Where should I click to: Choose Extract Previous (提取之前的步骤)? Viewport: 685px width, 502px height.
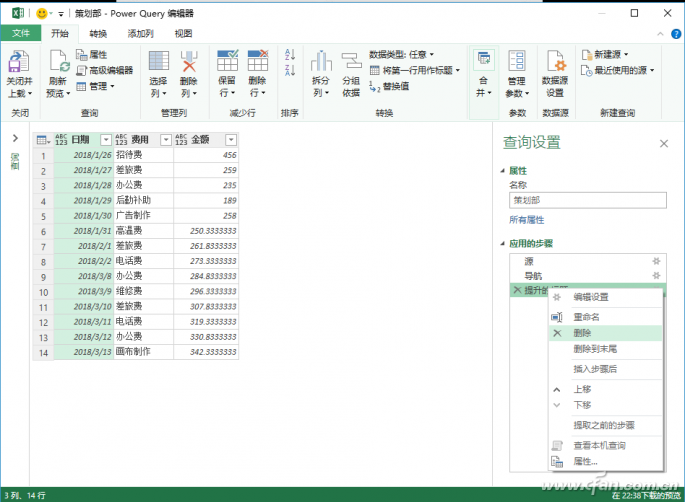(605, 425)
